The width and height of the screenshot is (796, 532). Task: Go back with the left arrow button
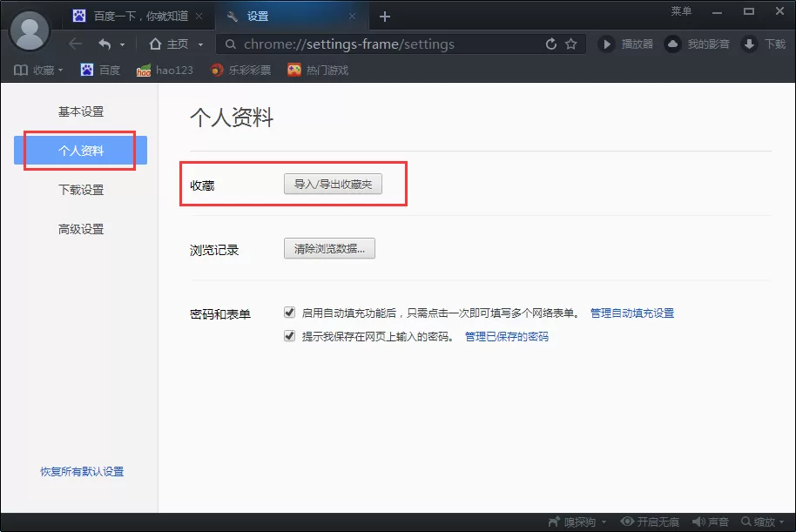75,44
